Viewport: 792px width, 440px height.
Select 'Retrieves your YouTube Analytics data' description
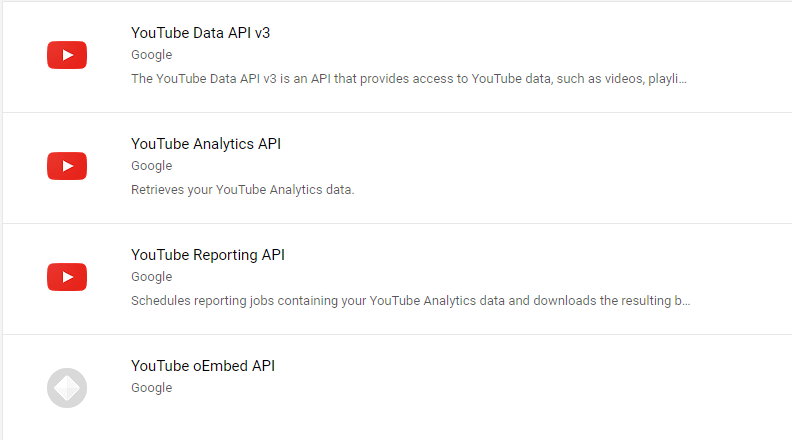click(242, 190)
